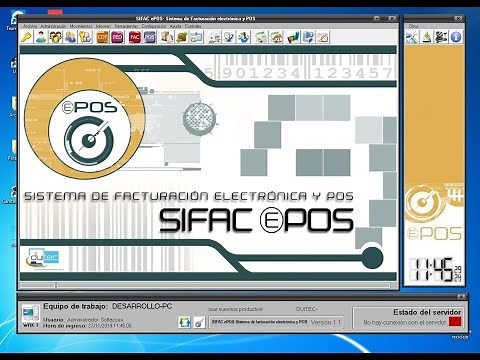The width and height of the screenshot is (480, 360).
Task: Open the blue information icon in side panel
Action: point(456,37)
